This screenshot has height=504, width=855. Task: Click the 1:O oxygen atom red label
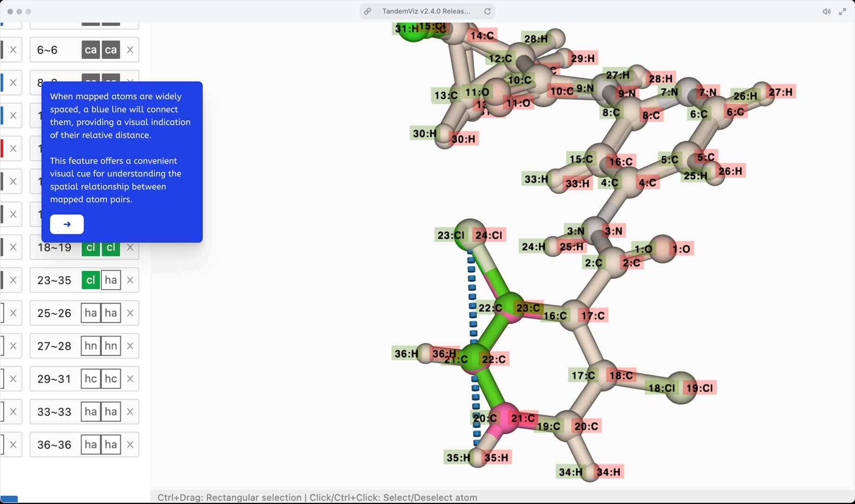(x=681, y=249)
